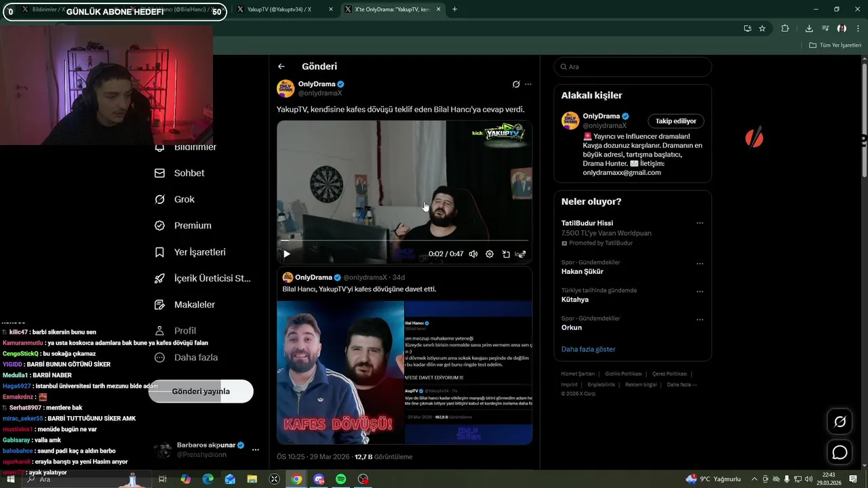Open Çerez Politikası footer link

[x=669, y=374]
